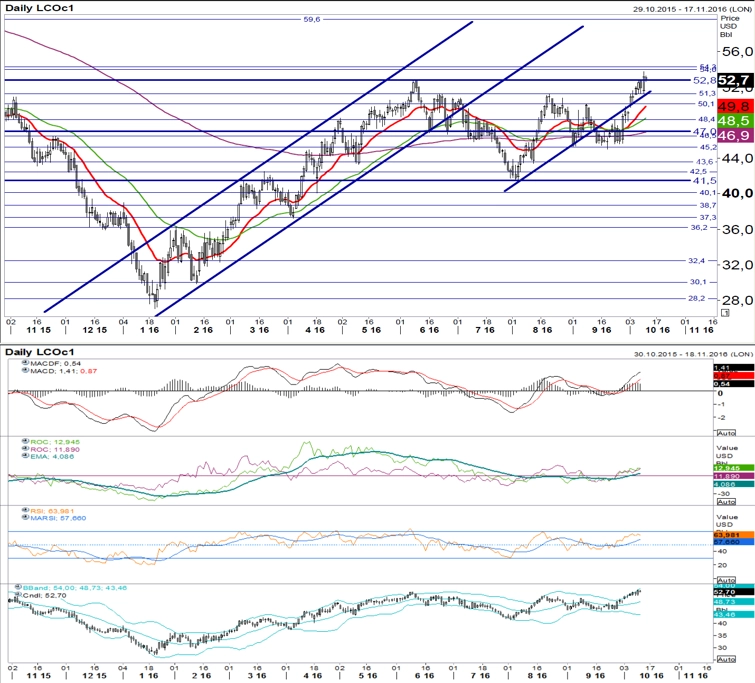The width and height of the screenshot is (755, 683).
Task: Click eye icon beside BBand label
Action: coord(18,587)
